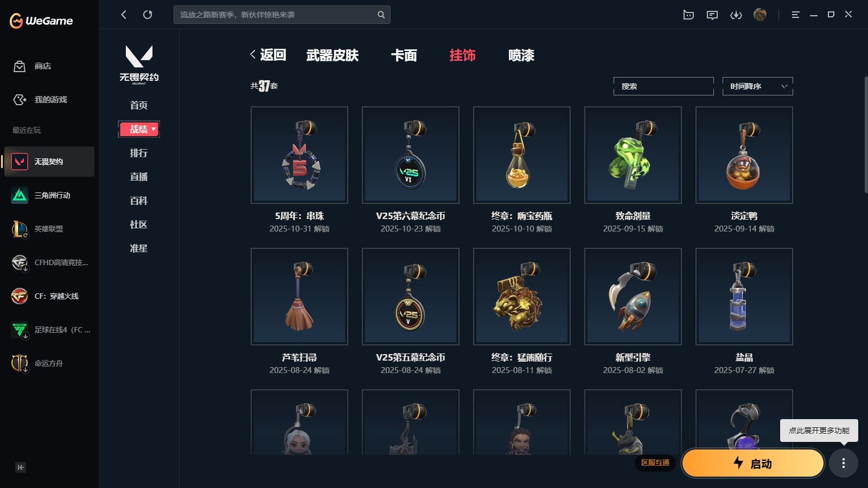The width and height of the screenshot is (868, 488).
Task: Expand more functions via three-dot button
Action: pyautogui.click(x=844, y=463)
